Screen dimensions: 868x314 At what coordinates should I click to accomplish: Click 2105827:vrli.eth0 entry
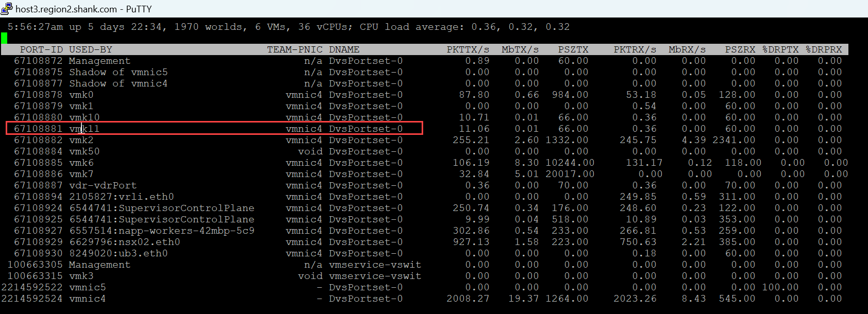(x=122, y=197)
